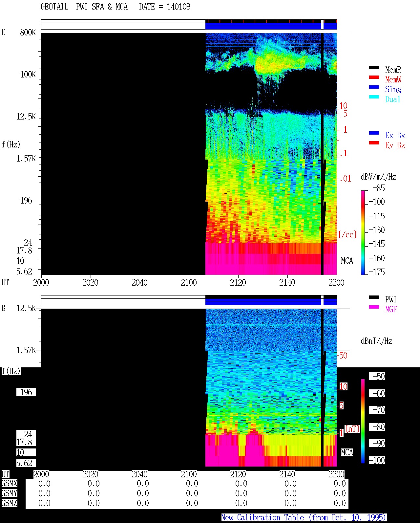Click the '2120' tick under the E panel
The image size is (420, 523).
(238, 282)
